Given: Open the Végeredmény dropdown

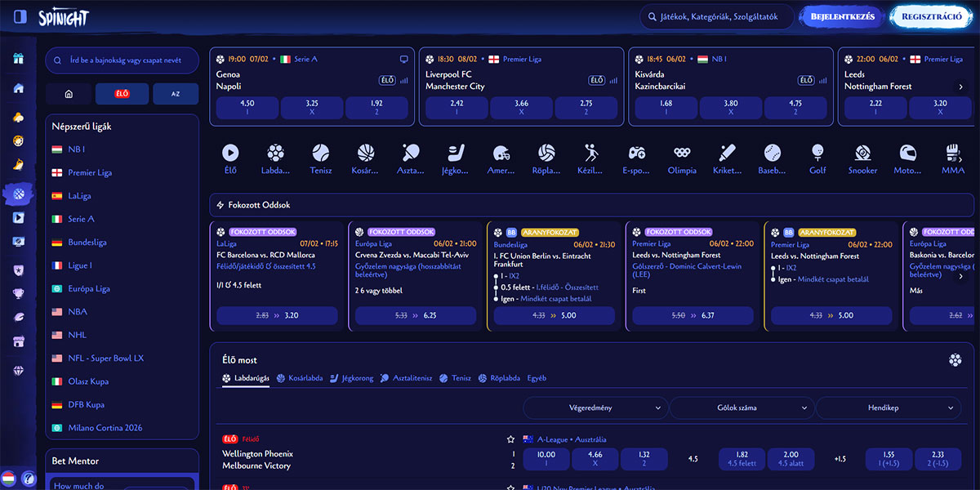Looking at the screenshot, I should point(594,408).
